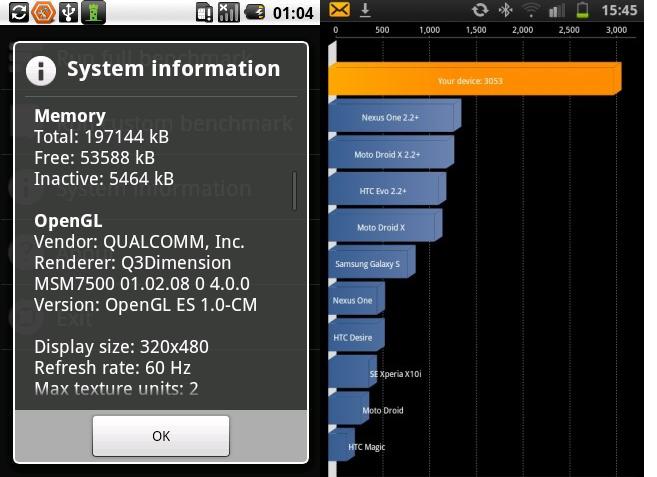
Task: Click the OpenGL heading
Action: click(68, 221)
